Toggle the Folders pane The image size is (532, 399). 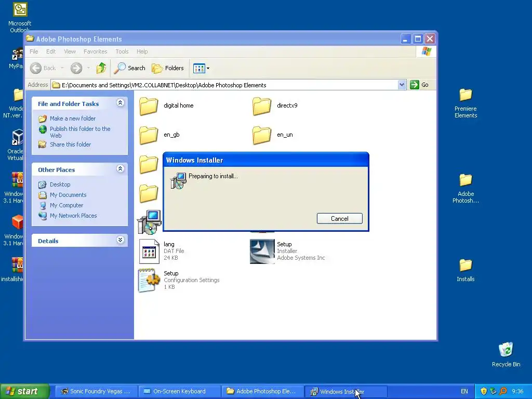tap(168, 68)
